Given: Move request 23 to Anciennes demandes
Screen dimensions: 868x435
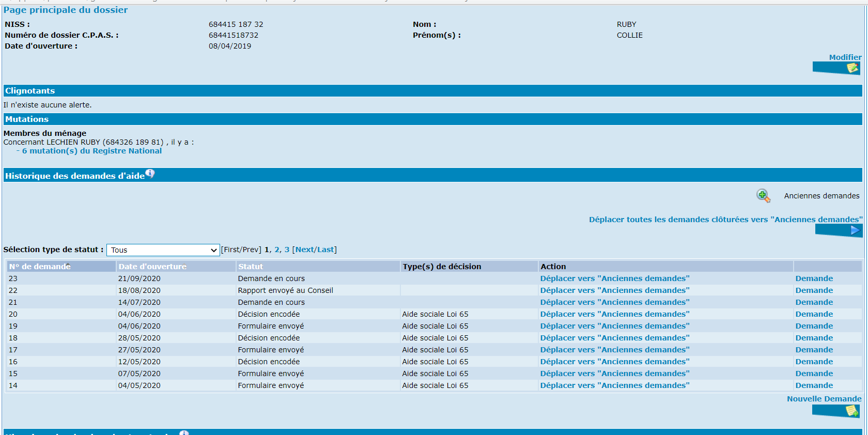Looking at the screenshot, I should tap(615, 278).
